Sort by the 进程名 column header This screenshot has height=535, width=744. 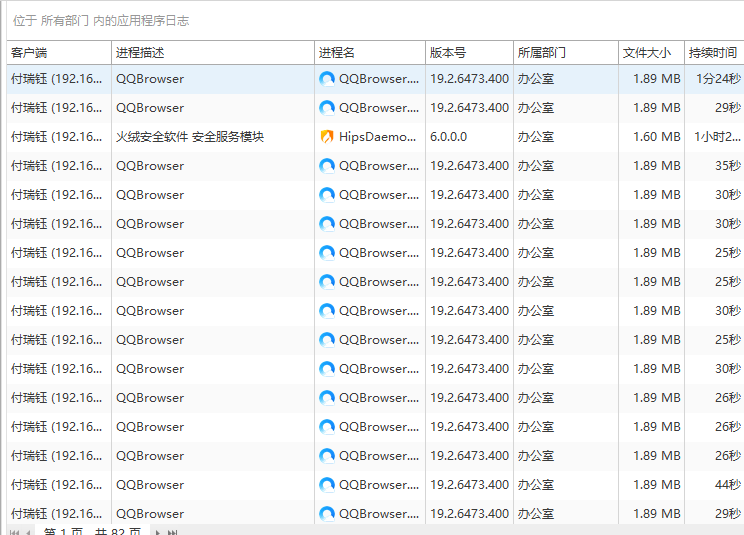pos(370,53)
